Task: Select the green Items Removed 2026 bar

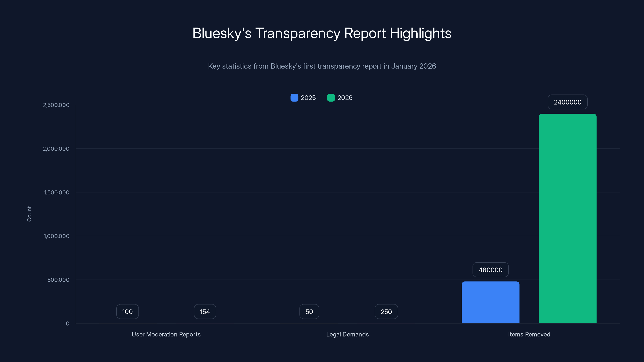Action: 568,218
